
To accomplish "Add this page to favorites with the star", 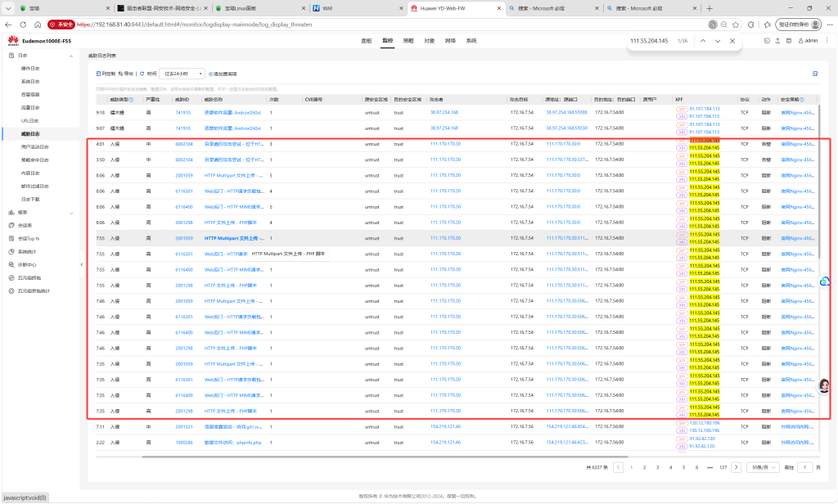I will (x=736, y=25).
